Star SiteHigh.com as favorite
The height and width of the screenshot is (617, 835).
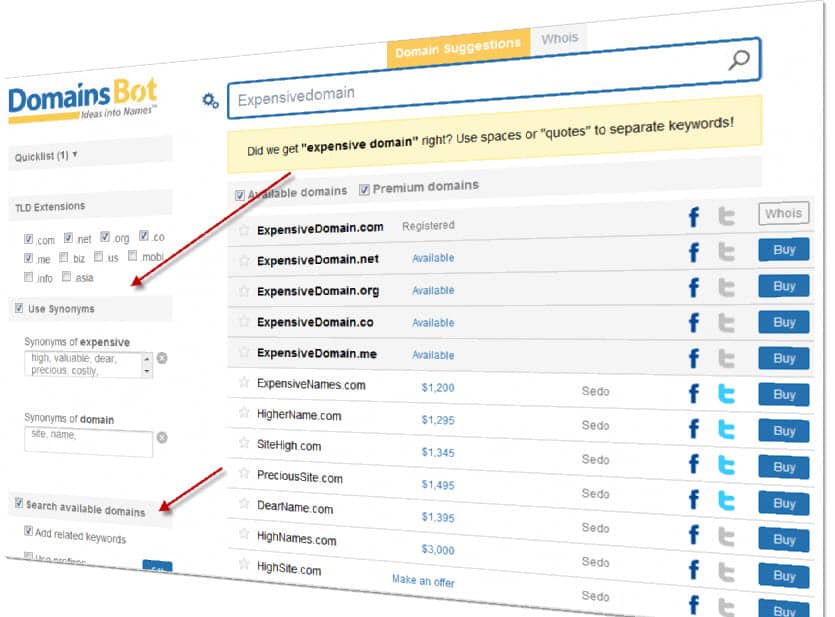pyautogui.click(x=244, y=442)
